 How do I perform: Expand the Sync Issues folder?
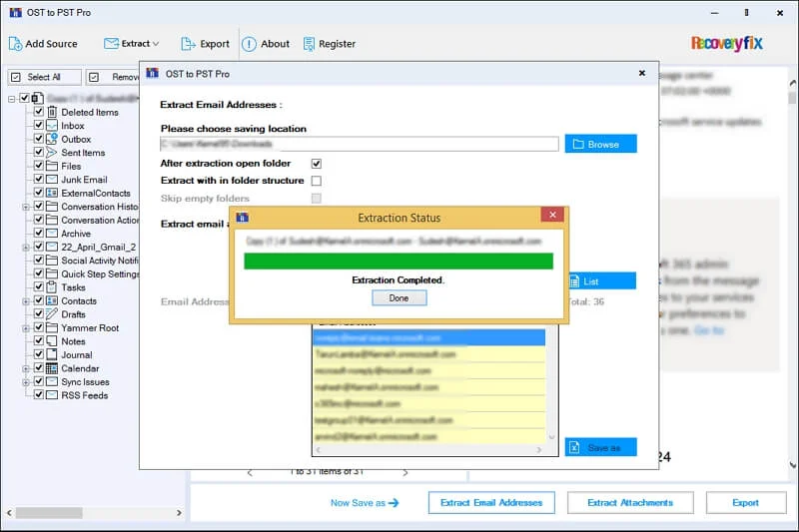click(26, 382)
